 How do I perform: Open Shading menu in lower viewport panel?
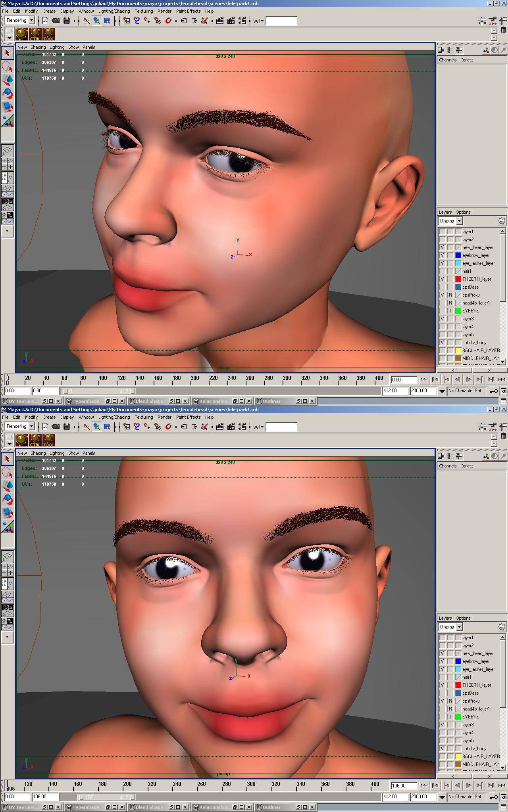[38, 453]
